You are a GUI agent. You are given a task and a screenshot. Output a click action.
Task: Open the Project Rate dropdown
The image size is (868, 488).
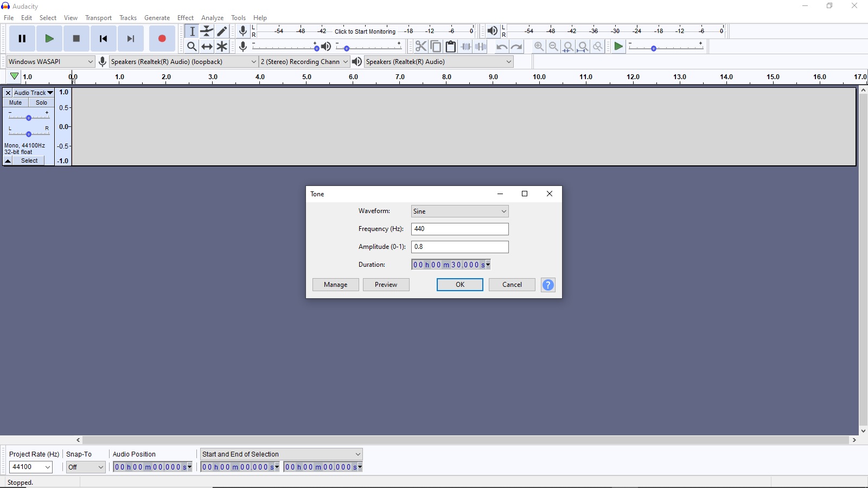31,467
